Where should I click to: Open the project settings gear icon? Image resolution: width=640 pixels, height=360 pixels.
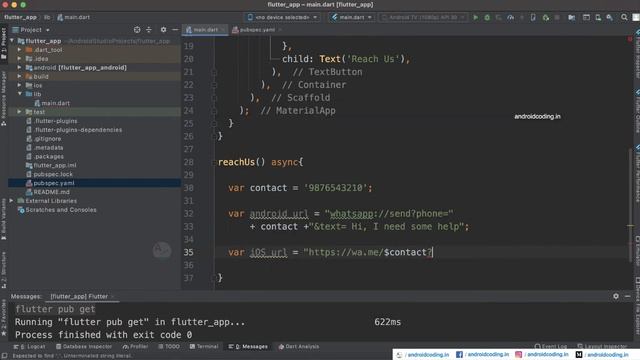click(163, 30)
